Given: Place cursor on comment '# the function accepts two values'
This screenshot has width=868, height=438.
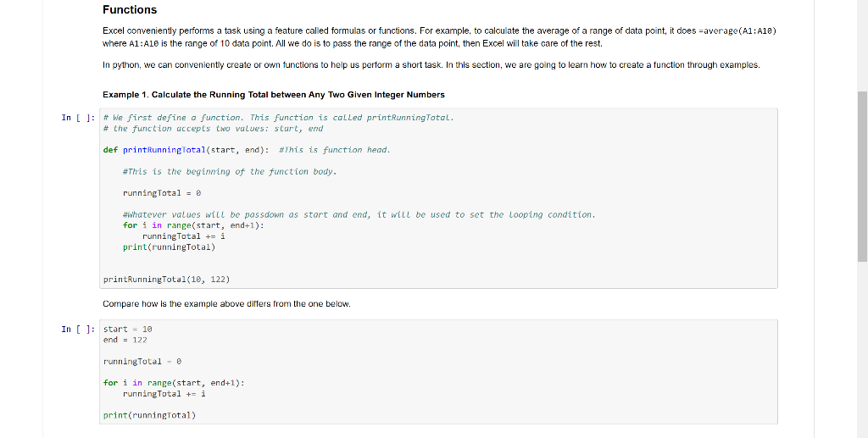Looking at the screenshot, I should point(213,129).
